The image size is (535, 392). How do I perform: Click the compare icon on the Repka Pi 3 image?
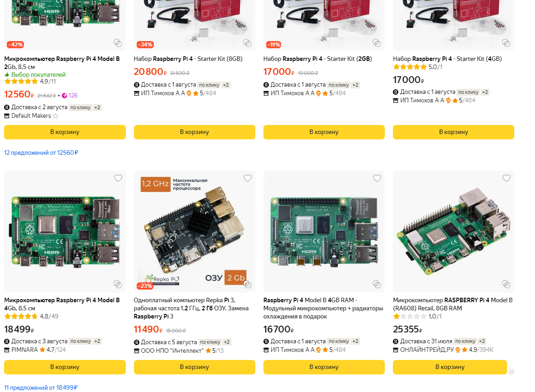click(247, 284)
